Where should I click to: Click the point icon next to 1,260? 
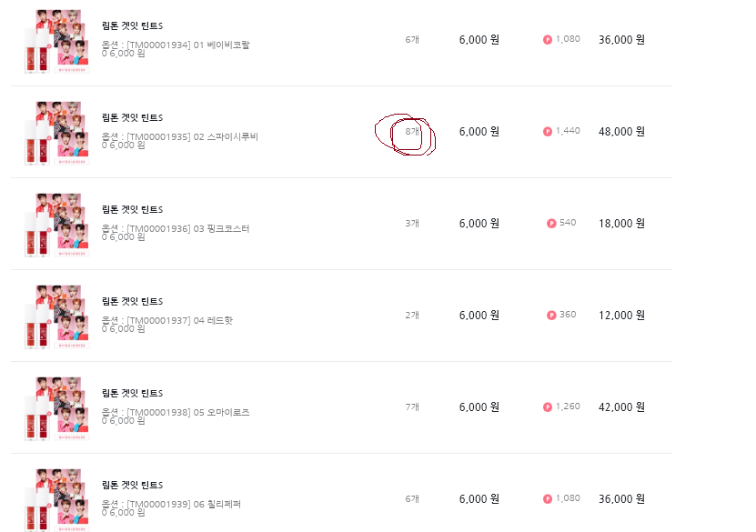[x=548, y=407]
